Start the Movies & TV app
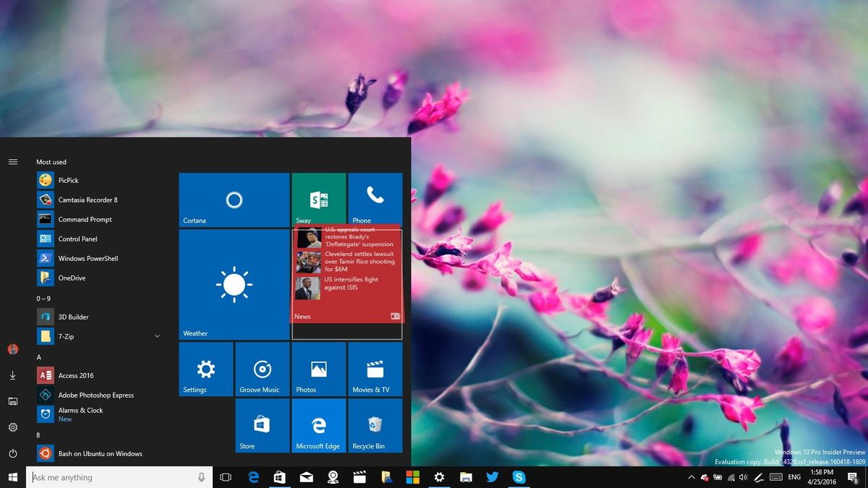The height and width of the screenshot is (488, 868). (375, 369)
